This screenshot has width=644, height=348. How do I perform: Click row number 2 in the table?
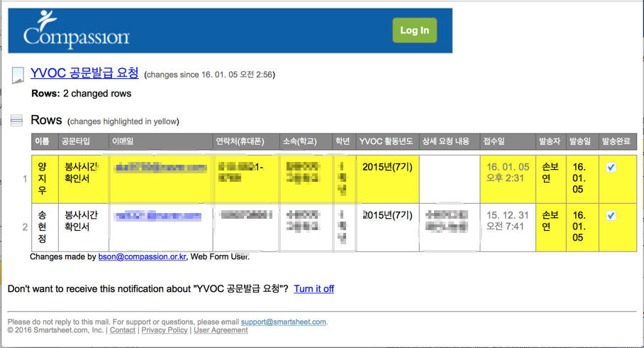25,227
